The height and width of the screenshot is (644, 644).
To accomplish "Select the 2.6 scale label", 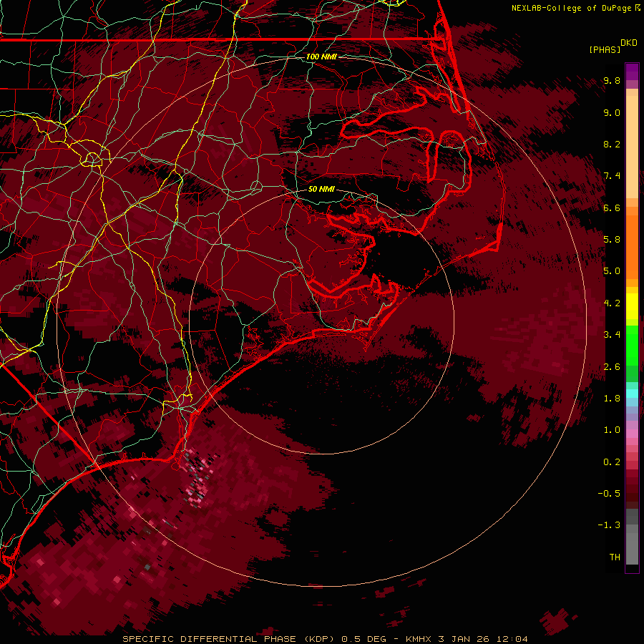I will [x=612, y=367].
